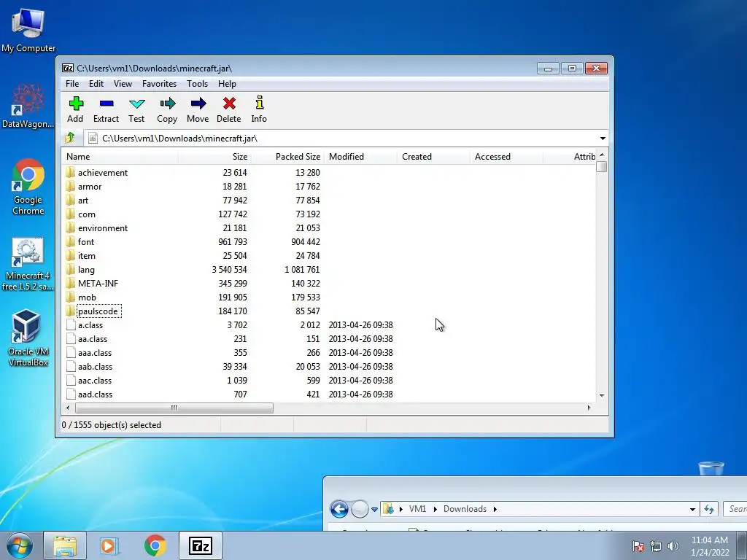Sort the list by Name column
The width and height of the screenshot is (747, 560).
click(120, 157)
